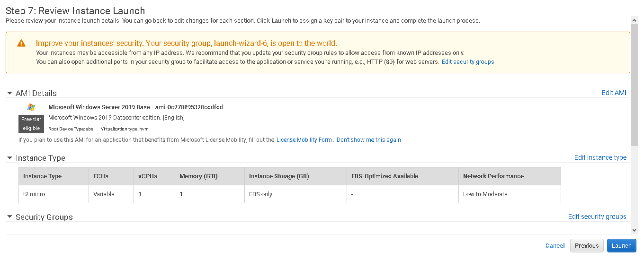Click the Free tier eligible badge

pos(31,124)
